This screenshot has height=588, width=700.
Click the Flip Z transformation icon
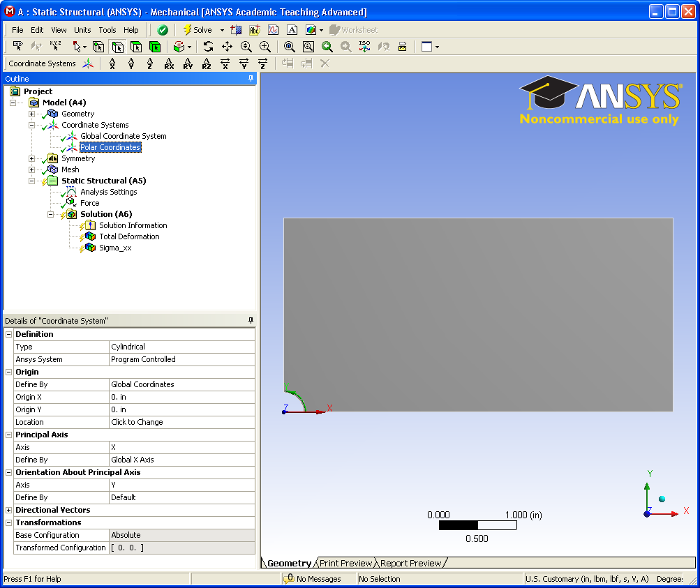click(262, 63)
